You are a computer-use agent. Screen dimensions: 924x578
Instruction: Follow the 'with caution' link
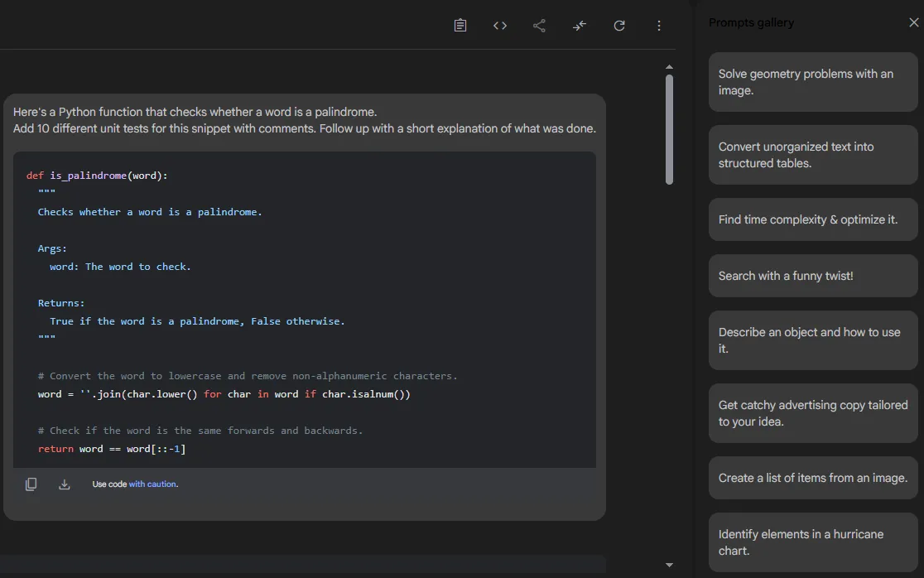(153, 484)
